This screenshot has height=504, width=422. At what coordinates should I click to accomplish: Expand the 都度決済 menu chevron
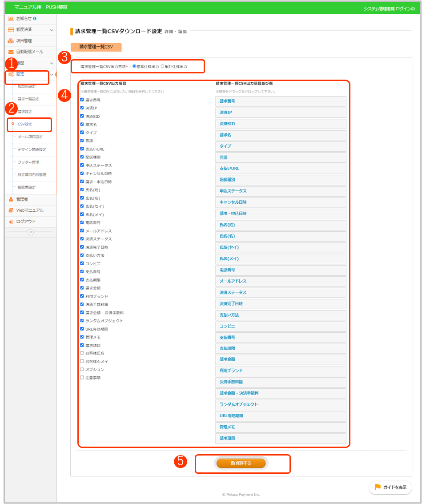pyautogui.click(x=52, y=30)
